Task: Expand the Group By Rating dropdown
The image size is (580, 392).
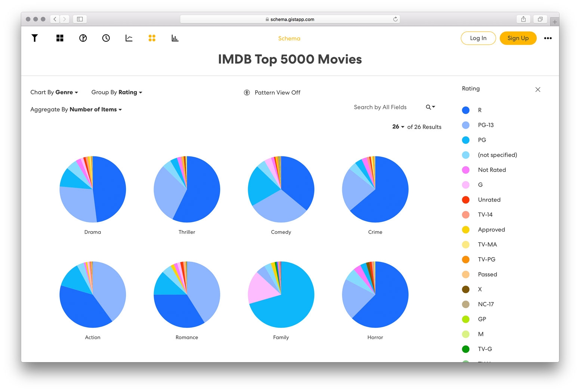Action: click(x=117, y=92)
